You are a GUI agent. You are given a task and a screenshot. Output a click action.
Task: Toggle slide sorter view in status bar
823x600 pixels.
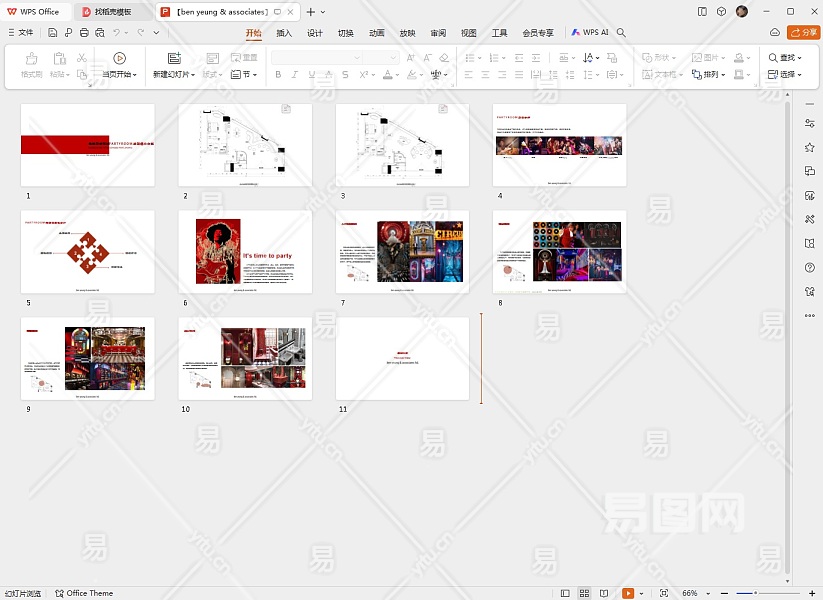(x=585, y=593)
